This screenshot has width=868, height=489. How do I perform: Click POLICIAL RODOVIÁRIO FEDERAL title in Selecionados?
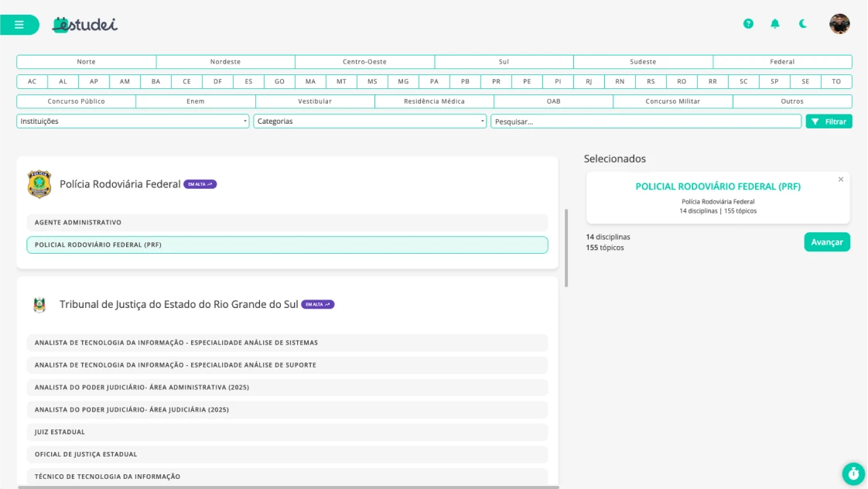pos(718,186)
